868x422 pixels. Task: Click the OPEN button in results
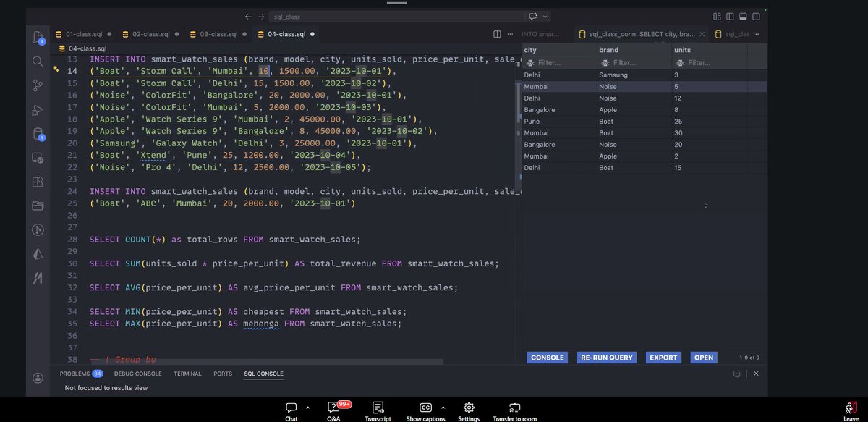[x=704, y=358]
